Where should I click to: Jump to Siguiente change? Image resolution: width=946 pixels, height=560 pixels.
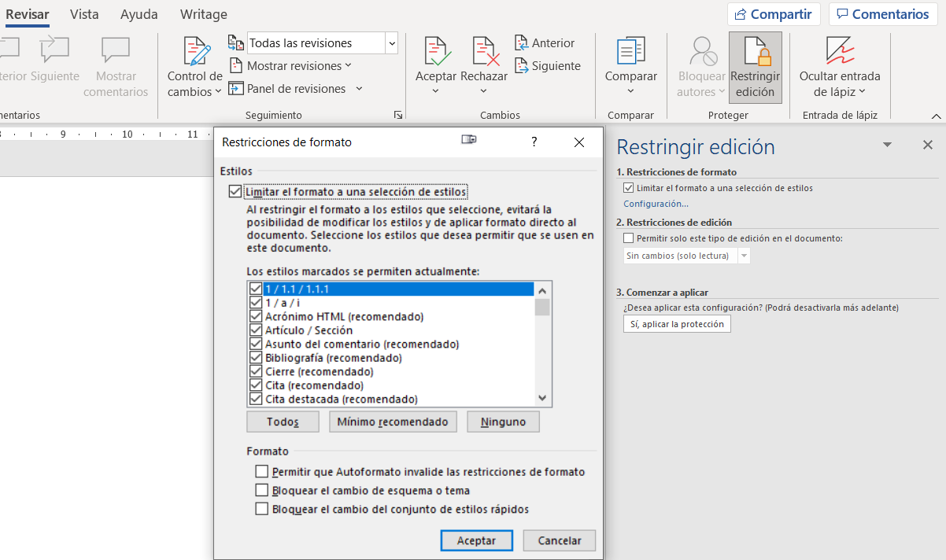pos(547,66)
